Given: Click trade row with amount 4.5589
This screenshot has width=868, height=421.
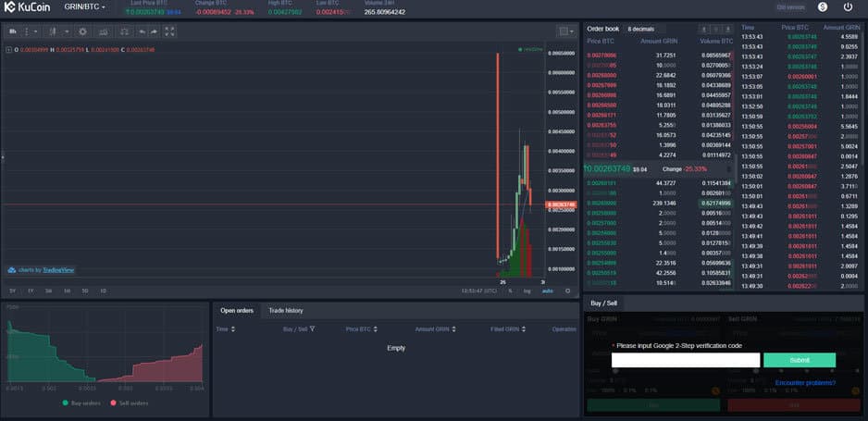Looking at the screenshot, I should coord(800,37).
